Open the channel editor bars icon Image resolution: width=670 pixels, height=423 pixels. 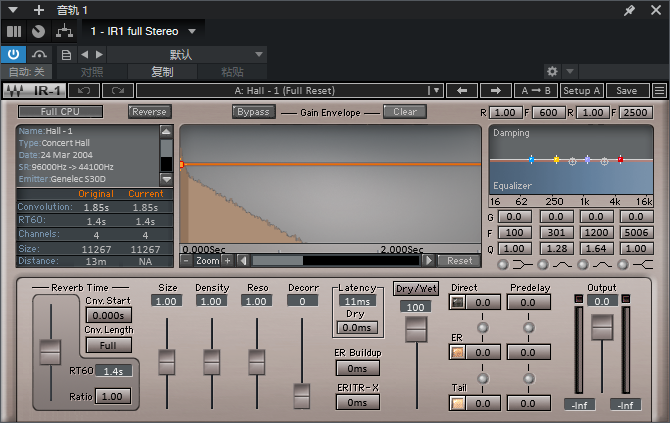(x=14, y=31)
